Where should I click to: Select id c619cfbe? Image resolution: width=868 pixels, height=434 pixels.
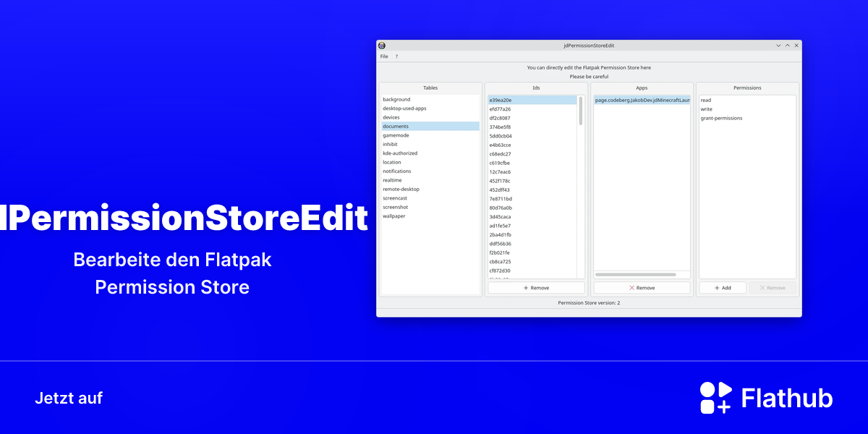point(532,163)
